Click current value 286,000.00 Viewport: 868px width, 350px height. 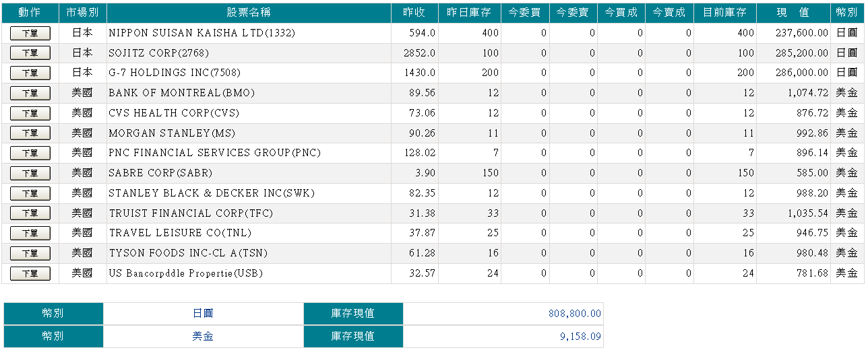(801, 73)
